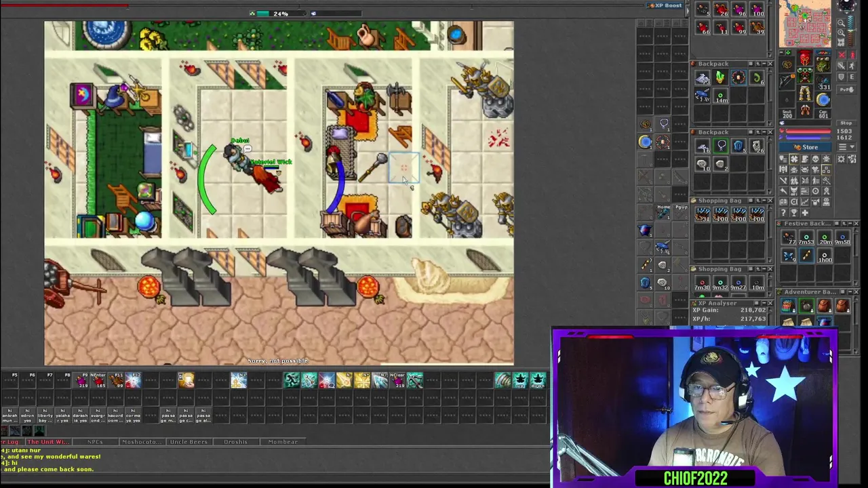This screenshot has height=488, width=868.
Task: Click the 'hi liberty bay' hotkey
Action: [x=45, y=415]
